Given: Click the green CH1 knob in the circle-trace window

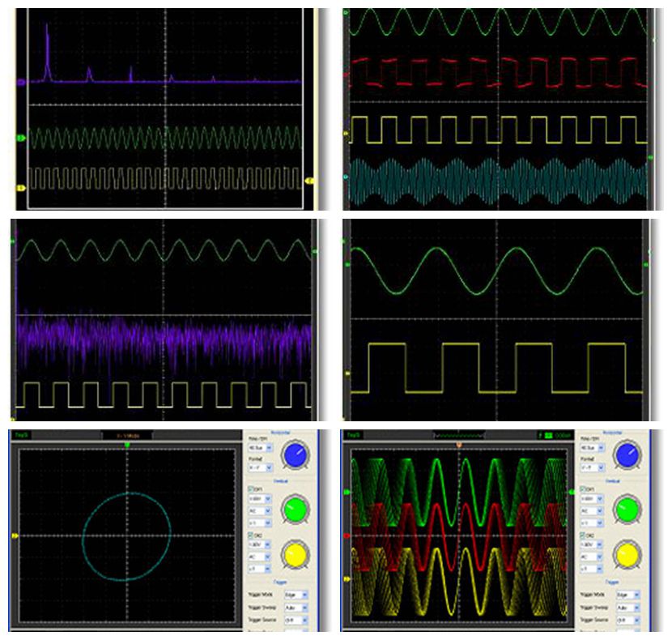Looking at the screenshot, I should point(295,510).
